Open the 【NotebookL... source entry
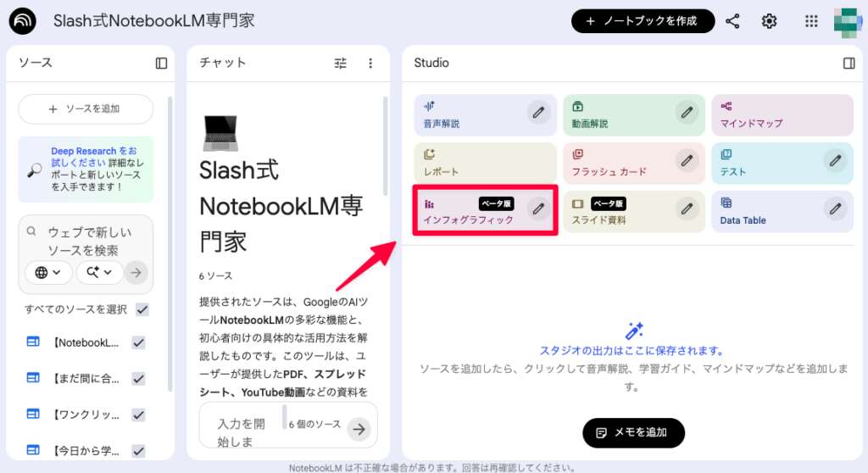 pyautogui.click(x=86, y=342)
